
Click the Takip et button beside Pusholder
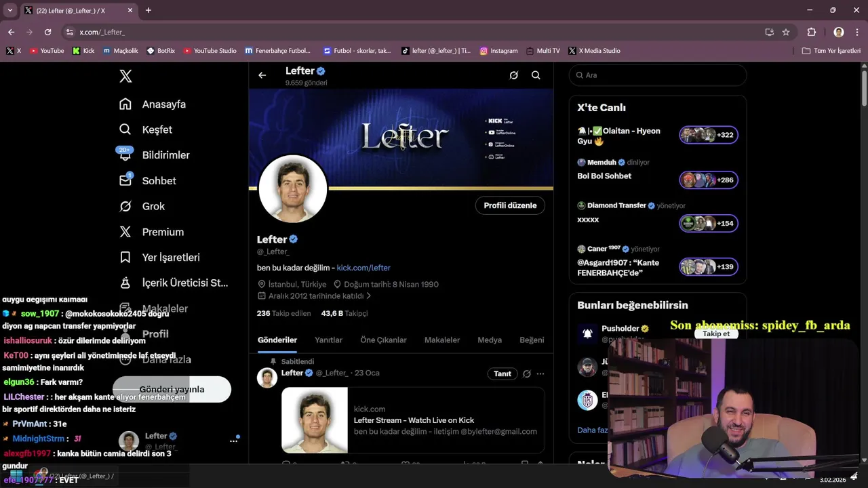[716, 333]
